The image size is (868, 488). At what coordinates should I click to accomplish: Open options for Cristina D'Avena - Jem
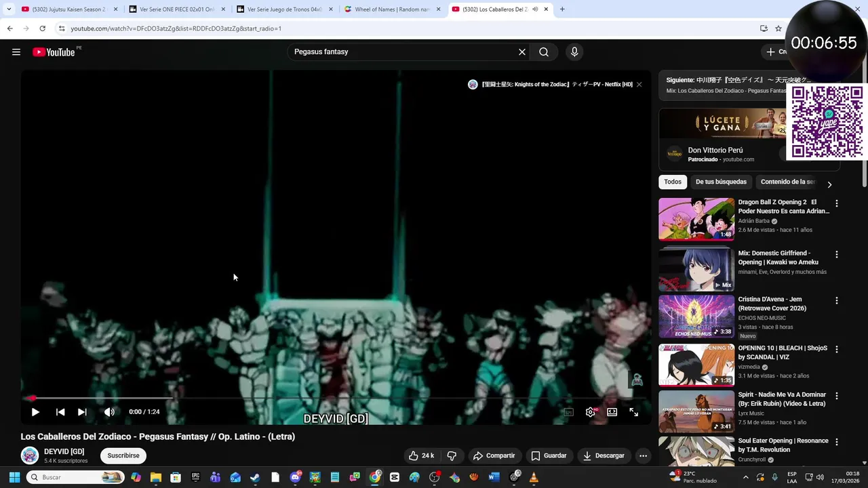click(836, 300)
